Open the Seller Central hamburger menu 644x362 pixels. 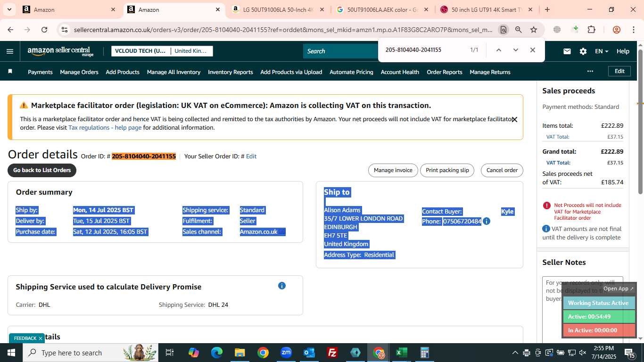tap(10, 51)
